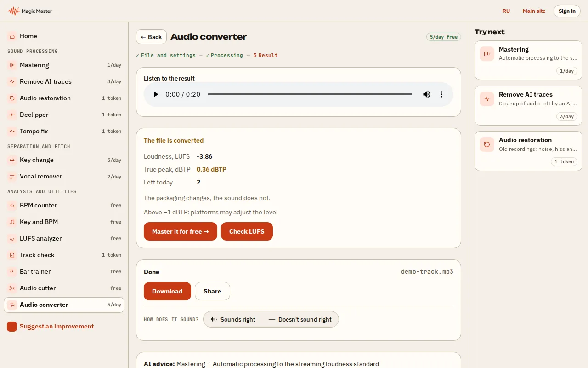Click the Key change icon

point(12,160)
